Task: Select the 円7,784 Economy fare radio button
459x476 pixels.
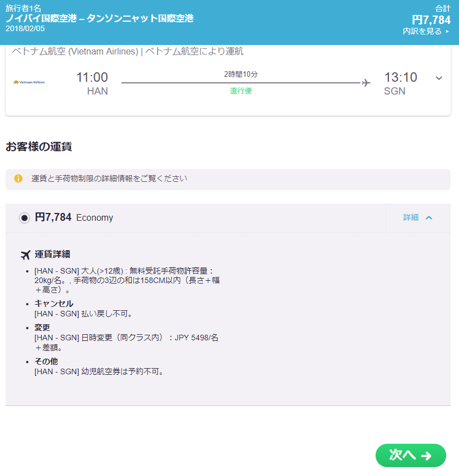Action: pos(24,218)
